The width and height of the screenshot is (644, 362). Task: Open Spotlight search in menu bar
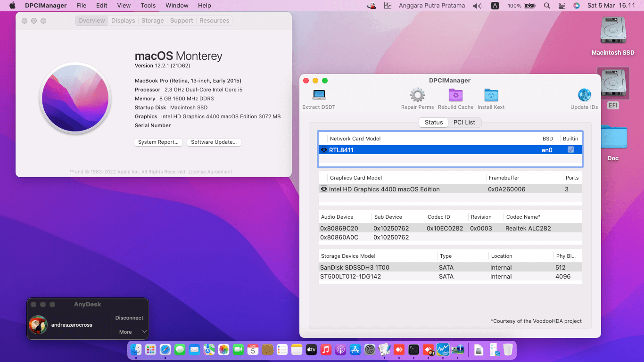pos(547,6)
